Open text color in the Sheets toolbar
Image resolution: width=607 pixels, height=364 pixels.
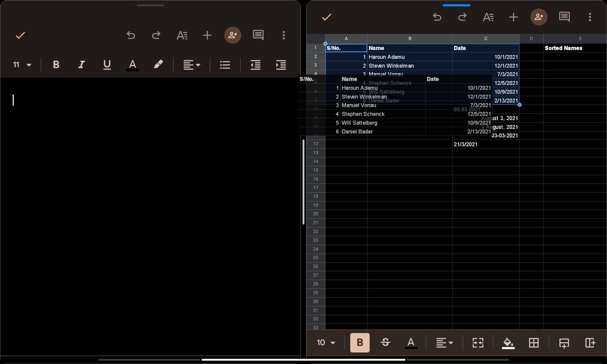[411, 343]
